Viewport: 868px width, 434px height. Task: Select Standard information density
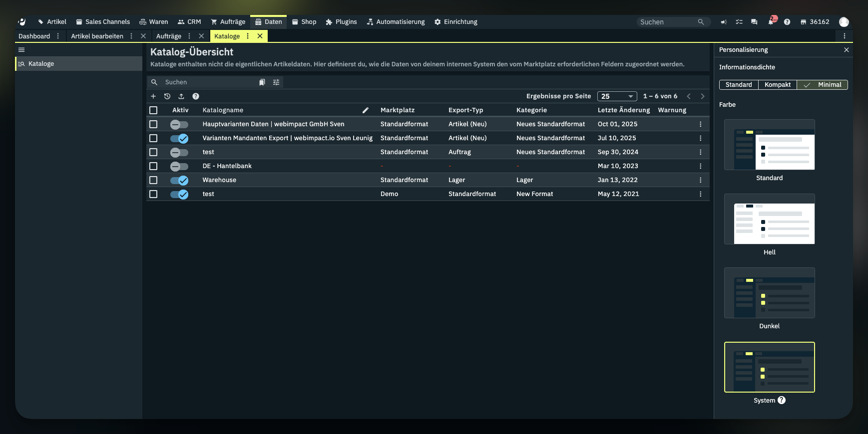pyautogui.click(x=738, y=85)
